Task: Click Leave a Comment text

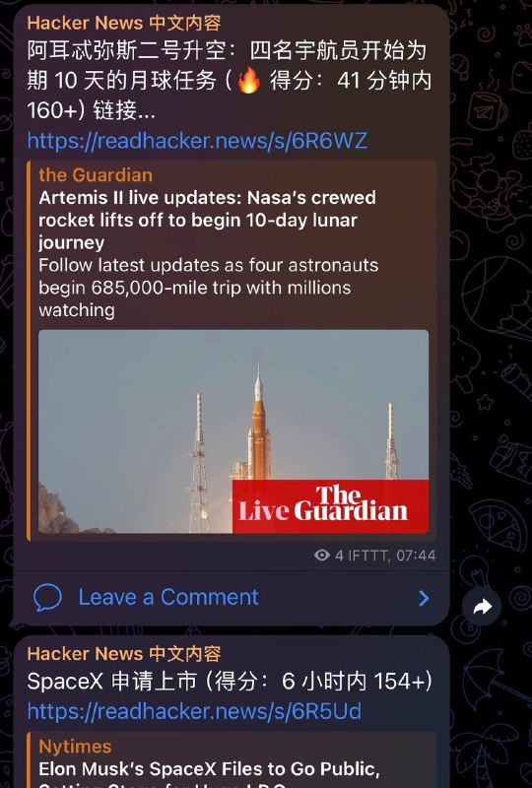Action: tap(167, 597)
